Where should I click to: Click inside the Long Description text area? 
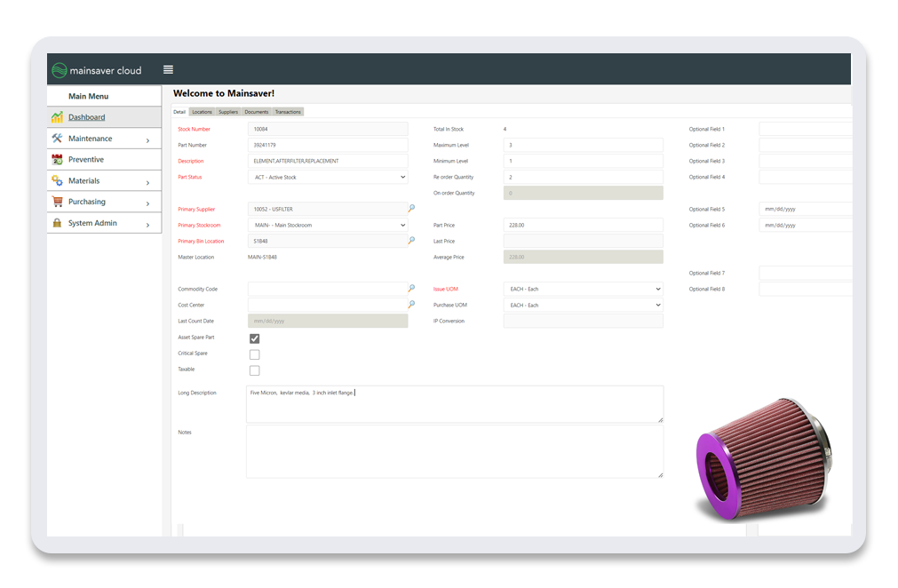453,402
